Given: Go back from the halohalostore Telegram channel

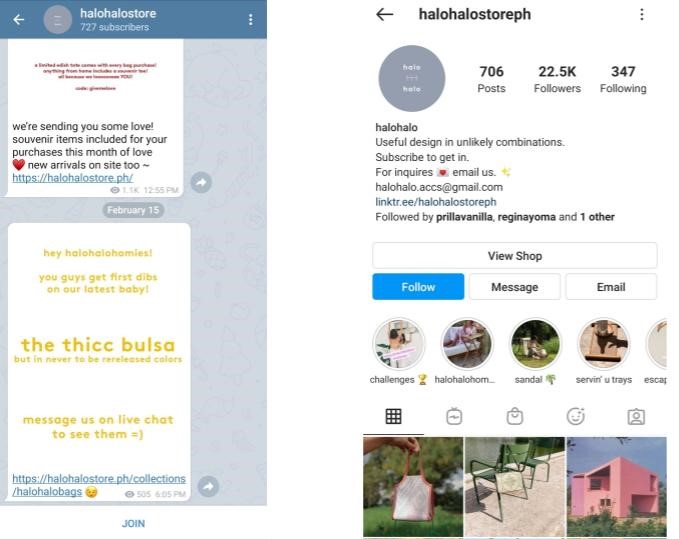Looking at the screenshot, I should (x=19, y=19).
